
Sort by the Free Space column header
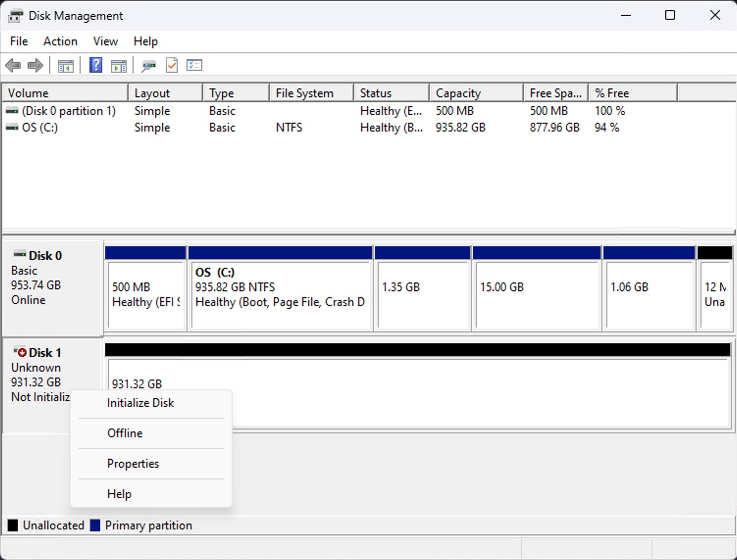tap(556, 93)
